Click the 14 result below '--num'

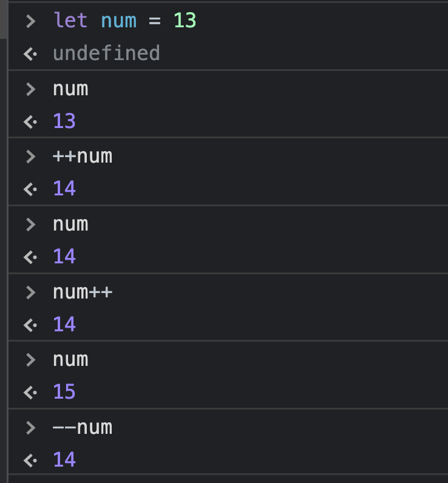[x=64, y=460]
